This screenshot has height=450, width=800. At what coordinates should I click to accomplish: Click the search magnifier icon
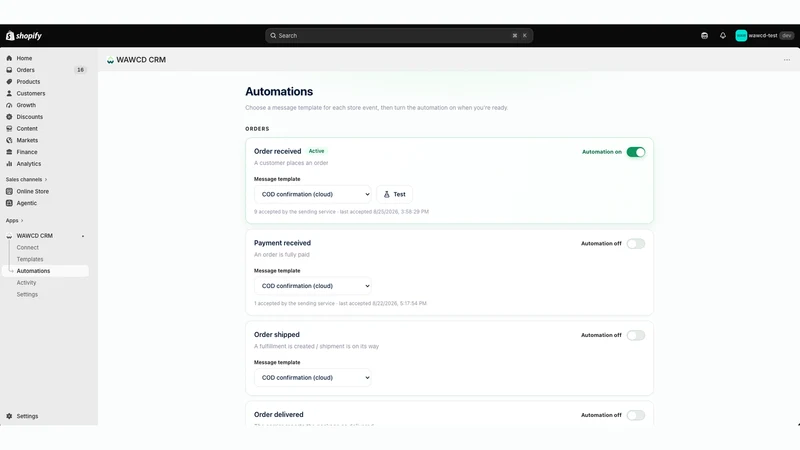(x=273, y=36)
